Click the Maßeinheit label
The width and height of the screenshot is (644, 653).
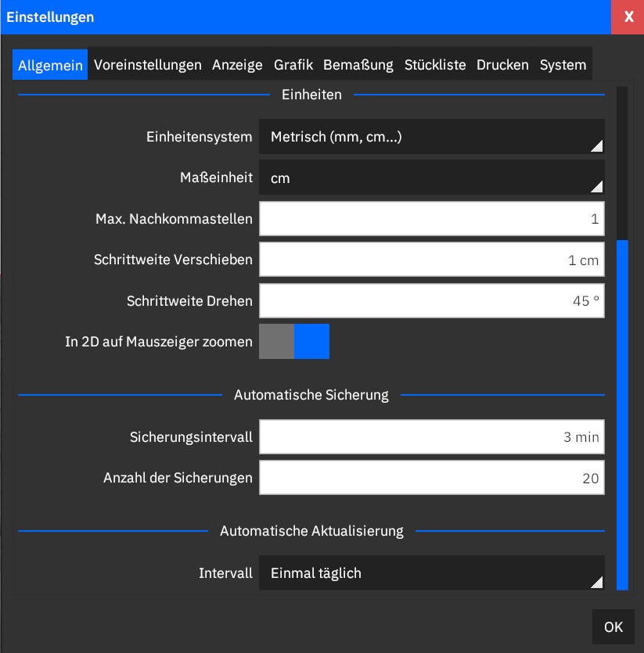pos(216,178)
